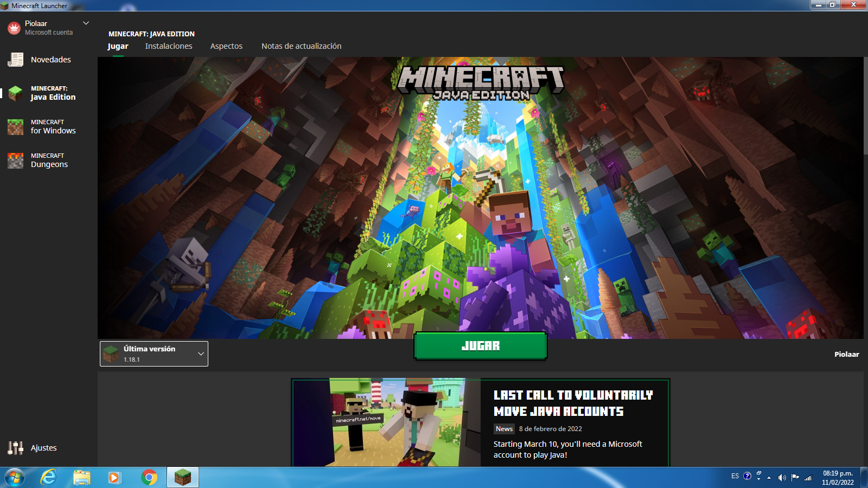Show hidden system tray icons arrow
The image size is (868, 488).
(769, 478)
